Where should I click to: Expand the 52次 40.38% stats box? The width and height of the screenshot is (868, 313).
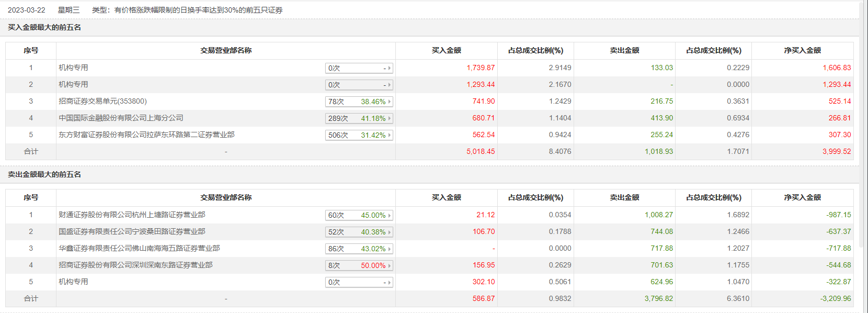[x=359, y=232]
